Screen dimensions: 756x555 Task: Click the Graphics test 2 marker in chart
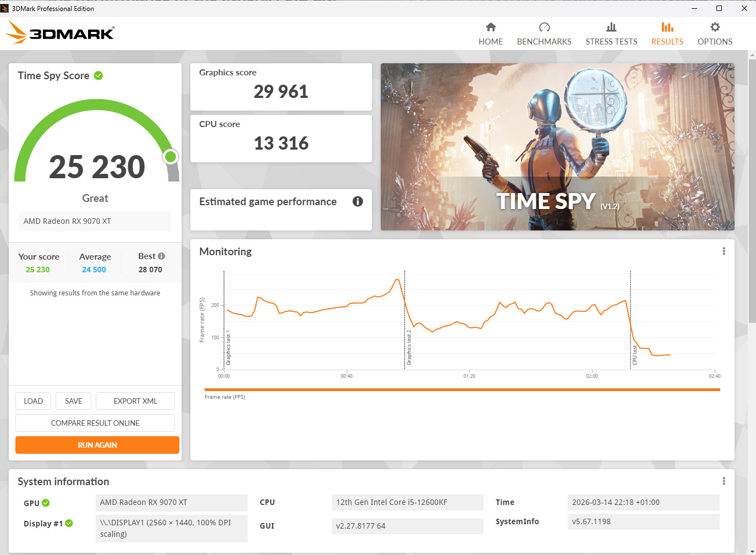click(408, 348)
